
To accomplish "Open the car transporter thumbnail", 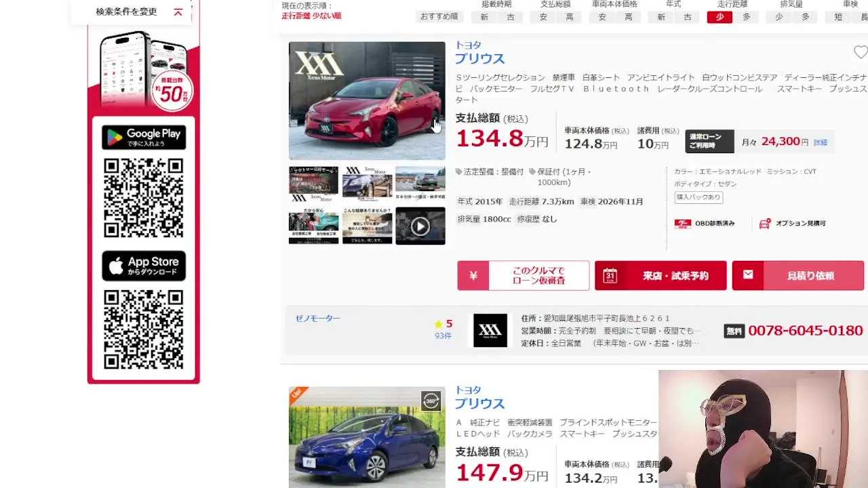I will (x=420, y=185).
